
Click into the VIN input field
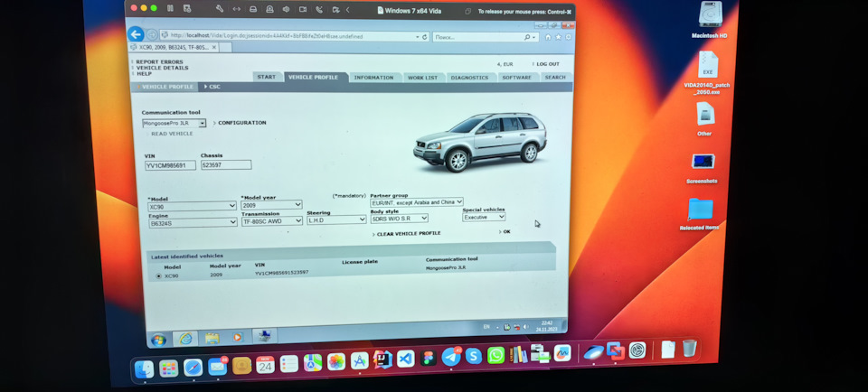pyautogui.click(x=170, y=165)
